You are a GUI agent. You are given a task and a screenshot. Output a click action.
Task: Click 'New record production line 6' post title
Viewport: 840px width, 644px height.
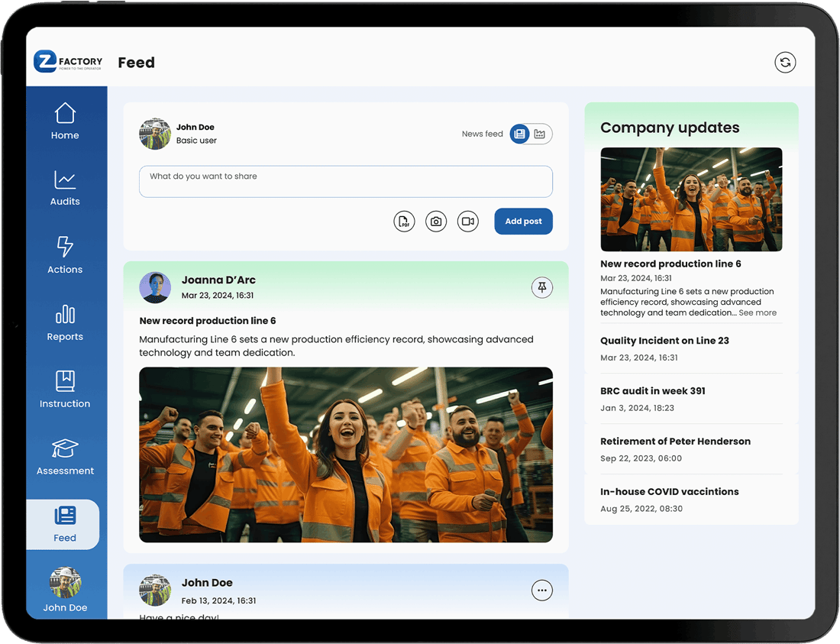click(x=208, y=321)
